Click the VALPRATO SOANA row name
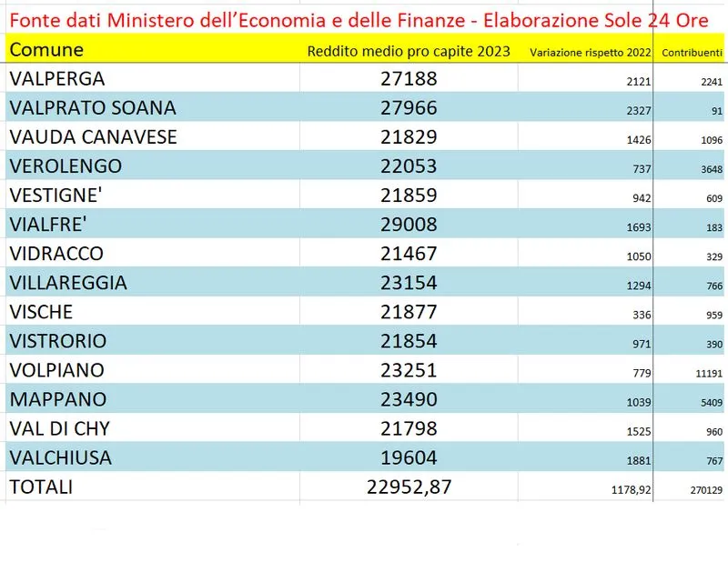 click(92, 108)
